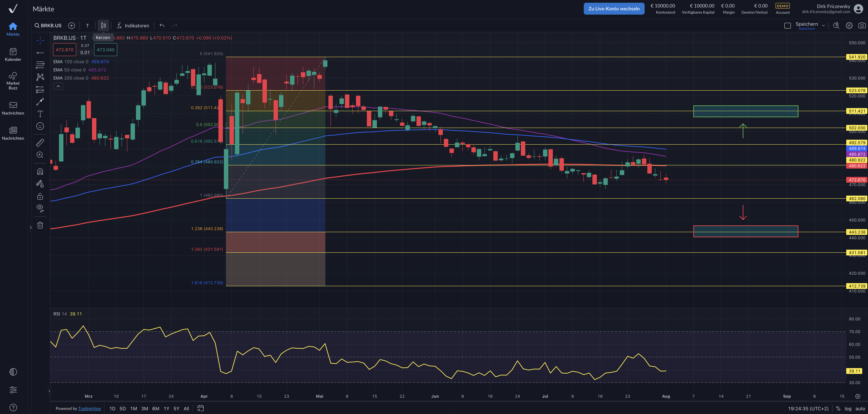The height and width of the screenshot is (414, 868).
Task: Open the candle chart type selector
Action: pos(103,25)
